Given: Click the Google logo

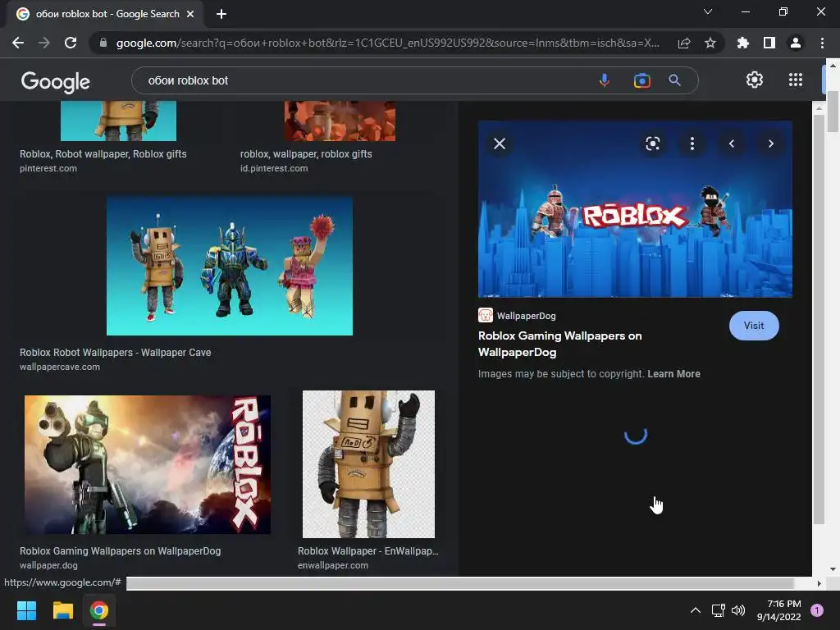Looking at the screenshot, I should click(x=56, y=81).
